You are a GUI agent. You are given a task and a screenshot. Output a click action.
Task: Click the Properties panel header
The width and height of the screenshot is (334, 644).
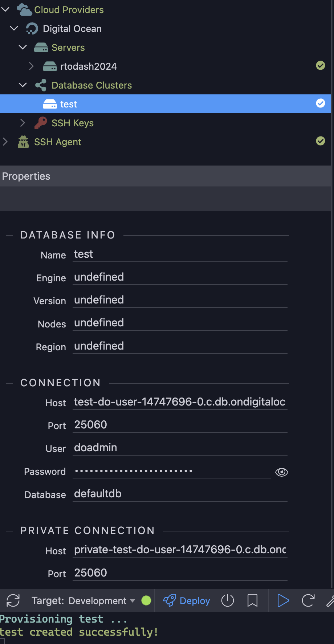coord(166,176)
